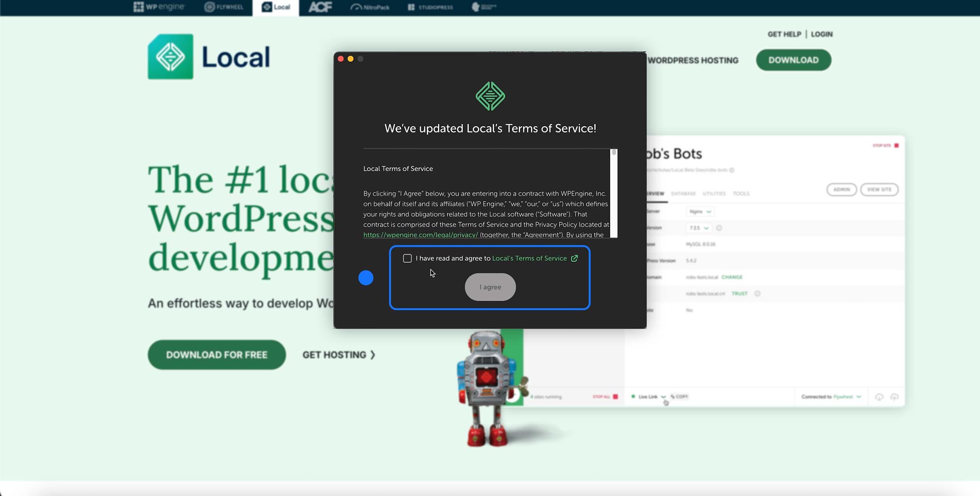Open the wpengine.com legal privacy link
The height and width of the screenshot is (496, 980).
[x=420, y=235]
